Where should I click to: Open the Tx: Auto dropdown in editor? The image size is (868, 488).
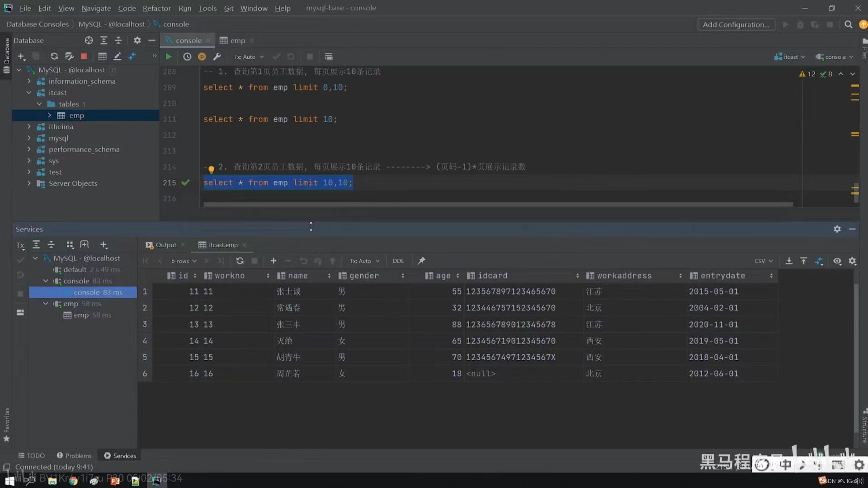point(249,56)
